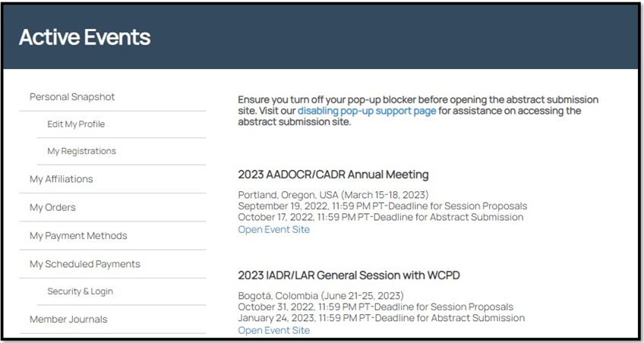Click the September 19, 2022 session proposal deadline
Screen dimensions: 644x343
[x=382, y=206]
